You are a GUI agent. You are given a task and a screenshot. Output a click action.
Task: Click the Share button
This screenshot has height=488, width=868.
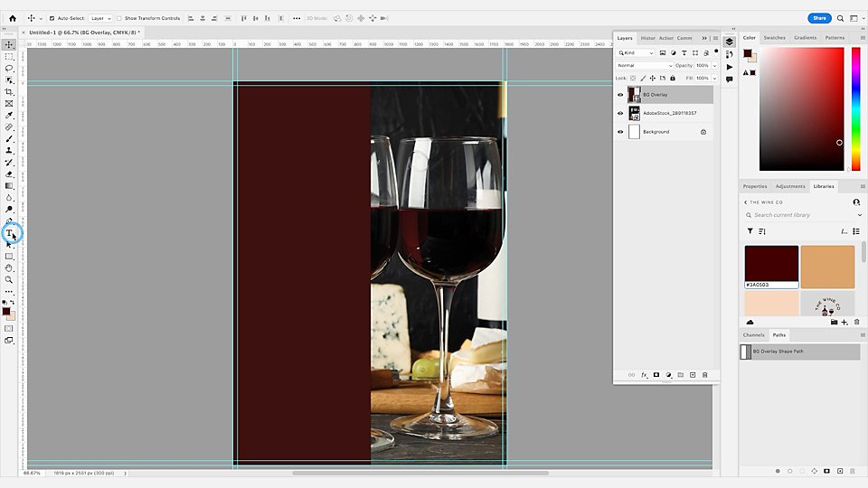tap(819, 18)
